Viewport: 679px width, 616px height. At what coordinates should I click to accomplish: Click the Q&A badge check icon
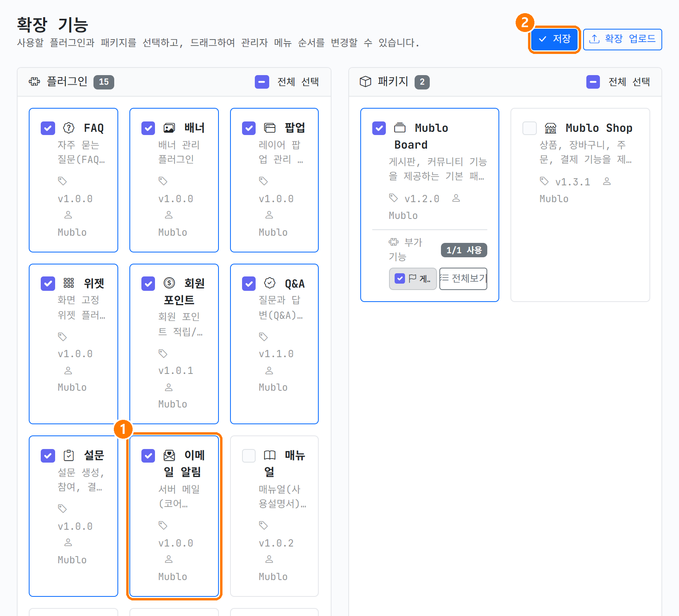(270, 283)
